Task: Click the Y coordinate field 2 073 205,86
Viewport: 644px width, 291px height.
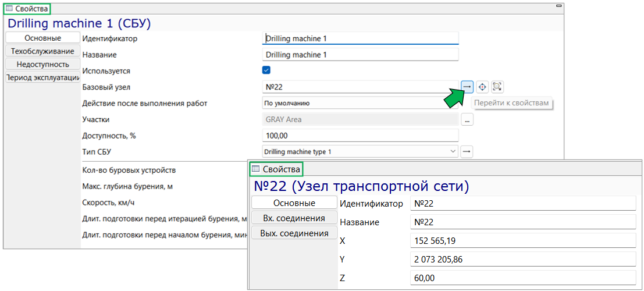Action: [x=523, y=260]
